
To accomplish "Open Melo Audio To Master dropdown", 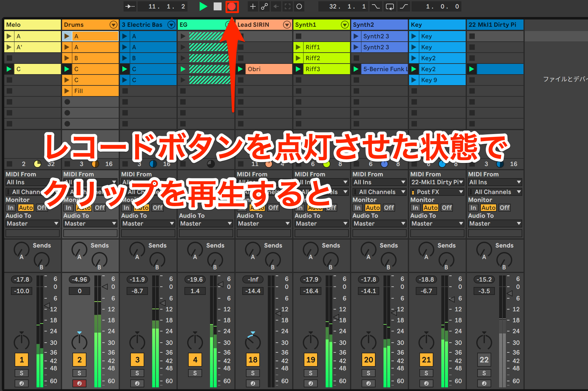I will coord(33,223).
